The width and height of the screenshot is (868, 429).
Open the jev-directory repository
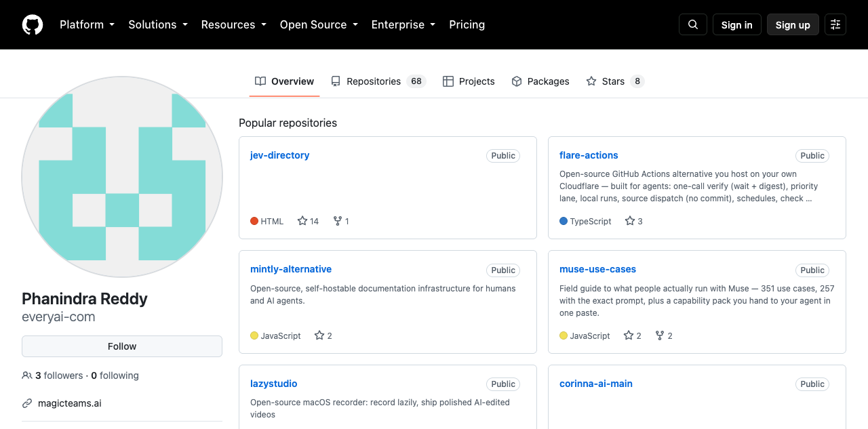click(279, 155)
